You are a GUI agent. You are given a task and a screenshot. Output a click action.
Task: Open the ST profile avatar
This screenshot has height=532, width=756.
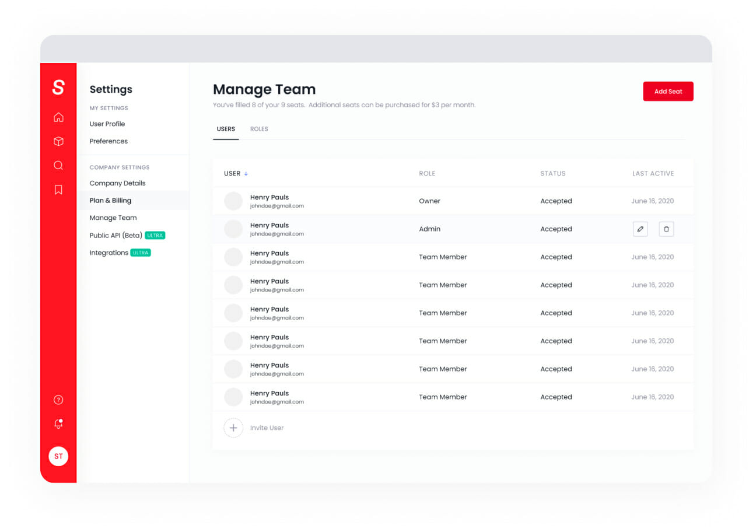click(x=58, y=456)
